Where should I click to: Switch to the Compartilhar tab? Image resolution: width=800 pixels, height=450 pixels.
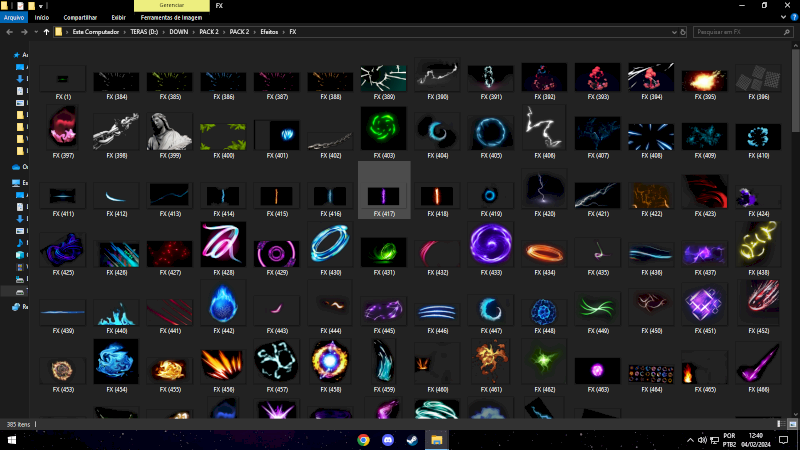tap(80, 17)
